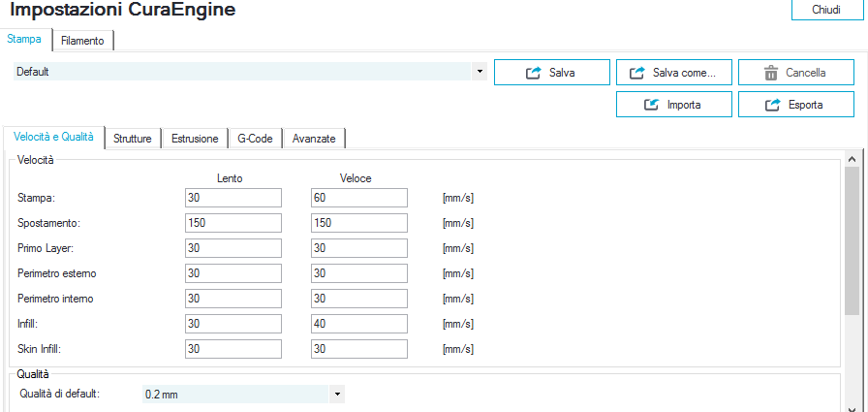Click the scrollbar down arrow
Image resolution: width=868 pixels, height=412 pixels.
coord(852,406)
